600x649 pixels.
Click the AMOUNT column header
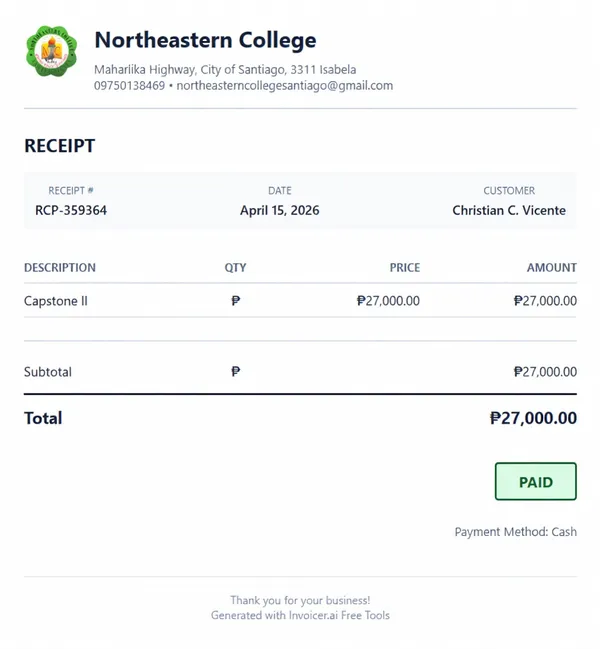click(x=551, y=268)
